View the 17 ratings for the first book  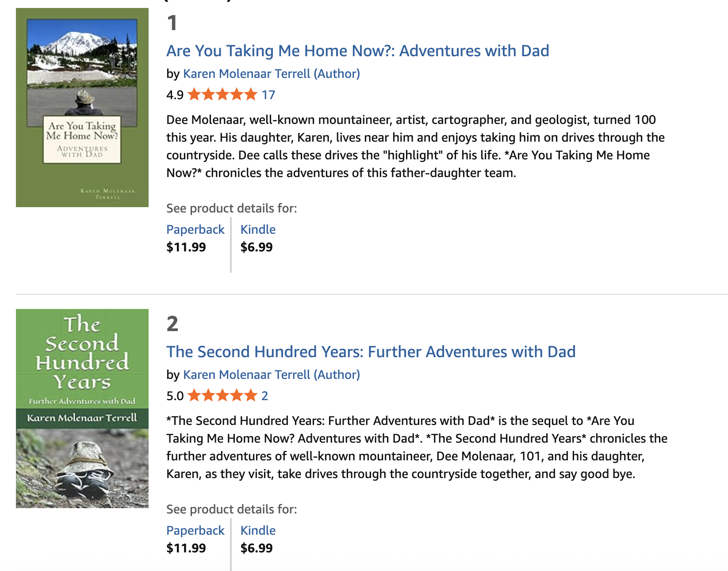(x=268, y=95)
